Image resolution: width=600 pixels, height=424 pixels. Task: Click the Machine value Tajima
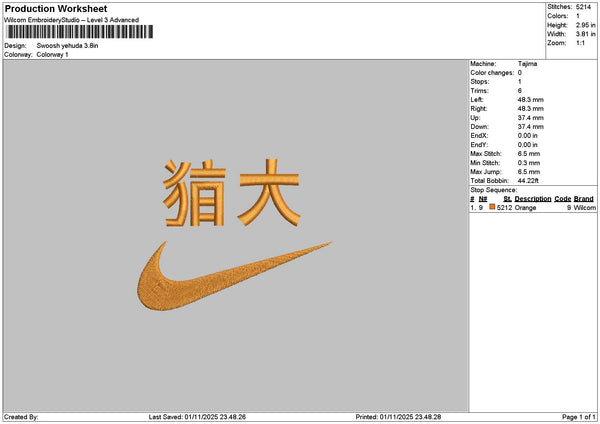(527, 64)
